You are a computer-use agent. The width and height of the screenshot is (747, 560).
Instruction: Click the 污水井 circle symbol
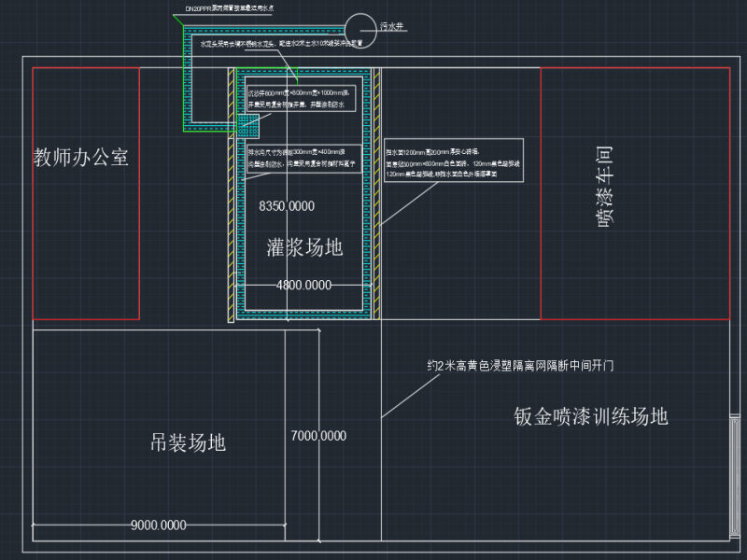pyautogui.click(x=356, y=27)
